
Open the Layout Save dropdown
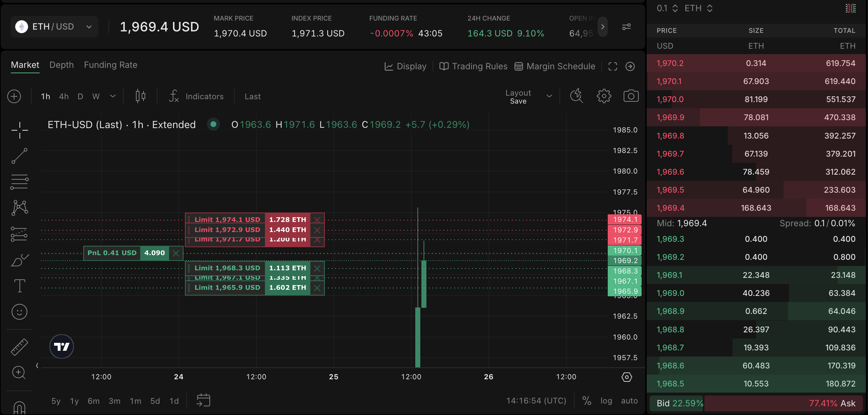point(549,96)
